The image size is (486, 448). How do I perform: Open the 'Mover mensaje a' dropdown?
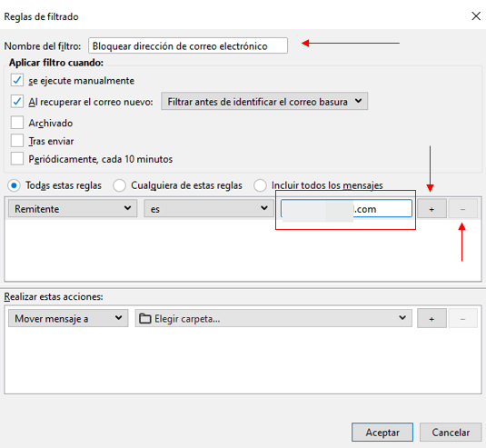click(68, 318)
